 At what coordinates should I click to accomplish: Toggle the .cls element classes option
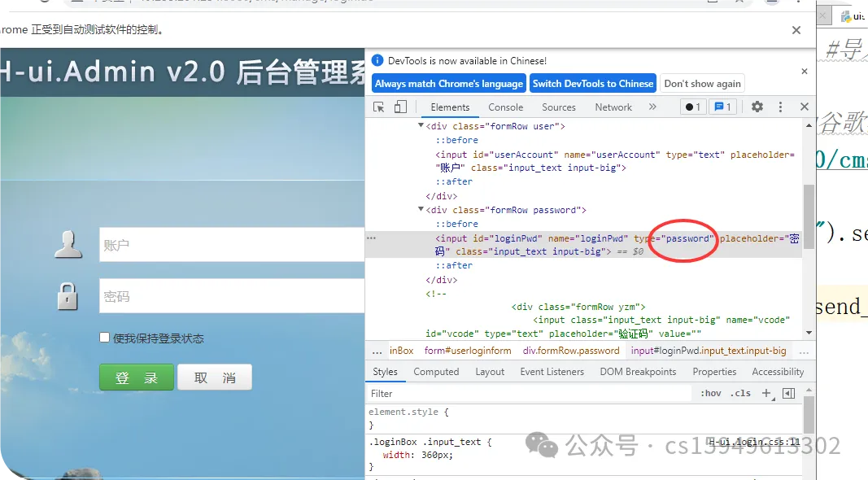[x=740, y=393]
